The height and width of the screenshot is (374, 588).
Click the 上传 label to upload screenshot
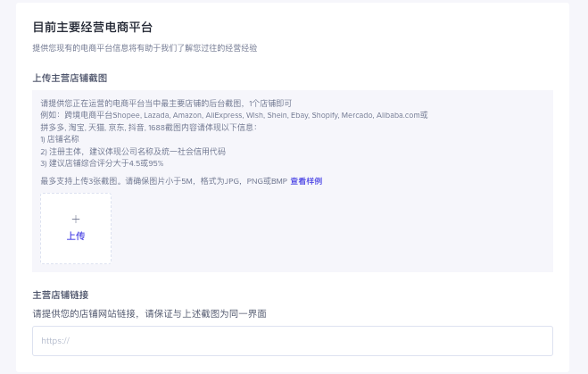pyautogui.click(x=76, y=237)
